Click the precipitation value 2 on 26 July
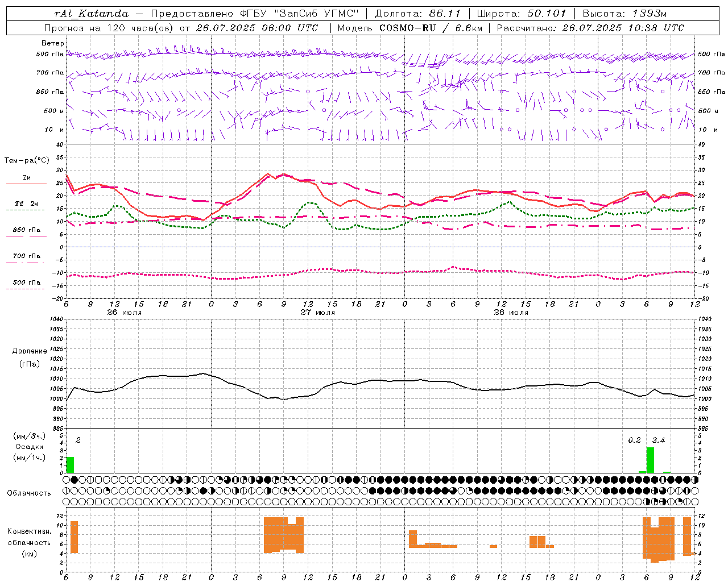The height and width of the screenshot is (582, 728). tap(78, 440)
